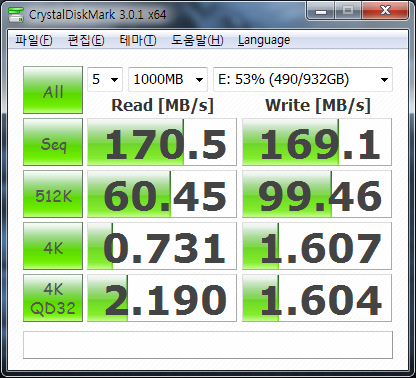Select the 4K QD32 read result 2.190
The height and width of the screenshot is (378, 416).
coord(162,298)
